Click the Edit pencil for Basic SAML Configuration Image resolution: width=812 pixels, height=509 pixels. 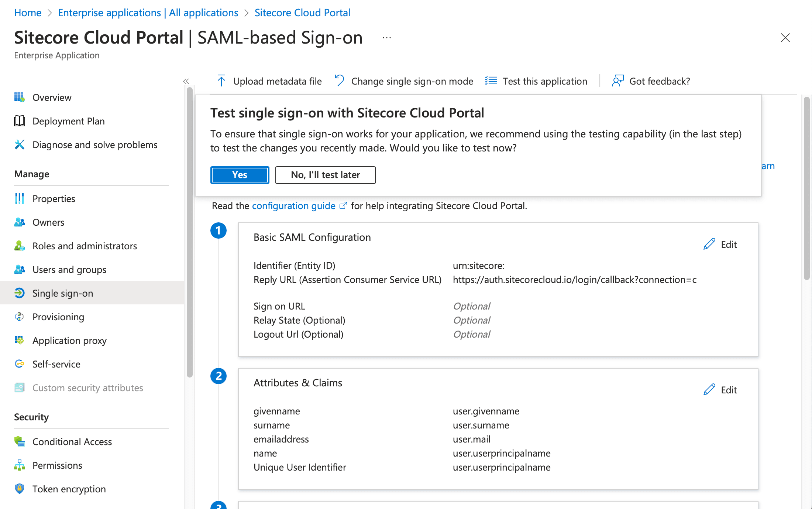[x=709, y=244]
